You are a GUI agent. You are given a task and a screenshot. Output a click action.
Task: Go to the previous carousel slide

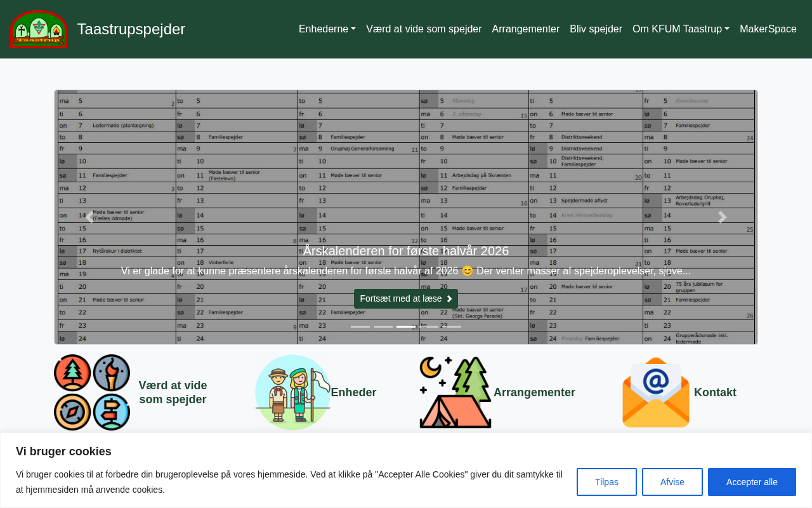(x=89, y=217)
